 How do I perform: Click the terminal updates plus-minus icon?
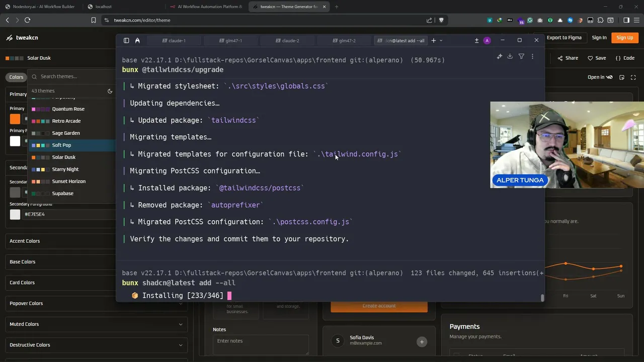pos(476,40)
